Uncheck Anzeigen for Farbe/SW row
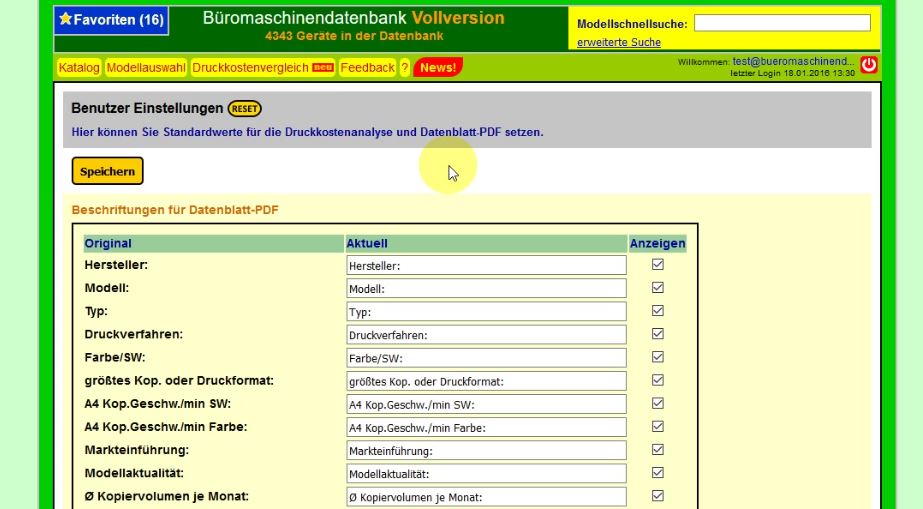Screen dimensions: 923x509 (x=658, y=357)
